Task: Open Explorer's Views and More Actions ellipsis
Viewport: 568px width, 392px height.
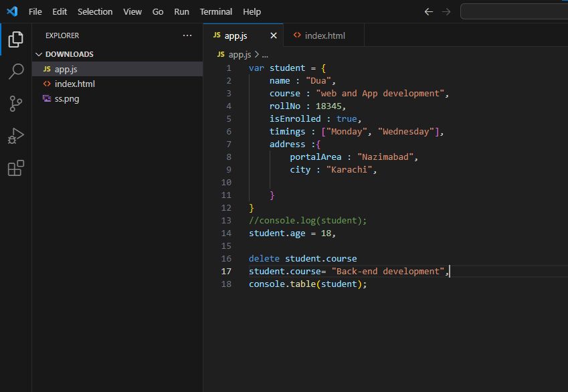Action: [x=187, y=35]
